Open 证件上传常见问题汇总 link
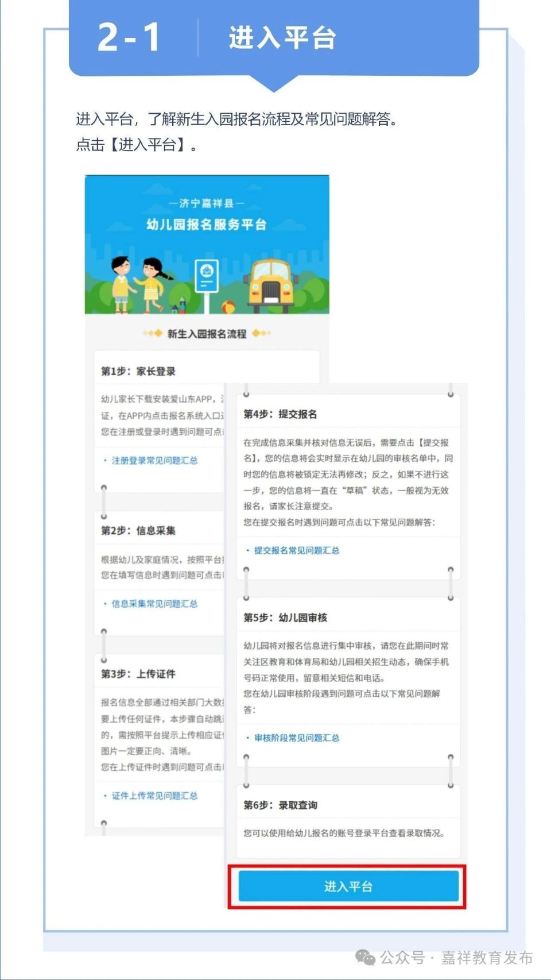The width and height of the screenshot is (551, 980). 154,796
